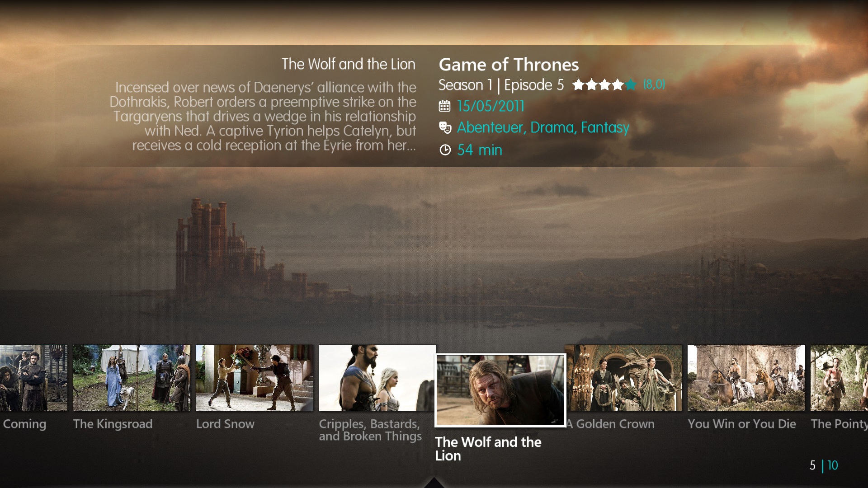
Task: Click the calendar icon beside air date
Action: (445, 106)
